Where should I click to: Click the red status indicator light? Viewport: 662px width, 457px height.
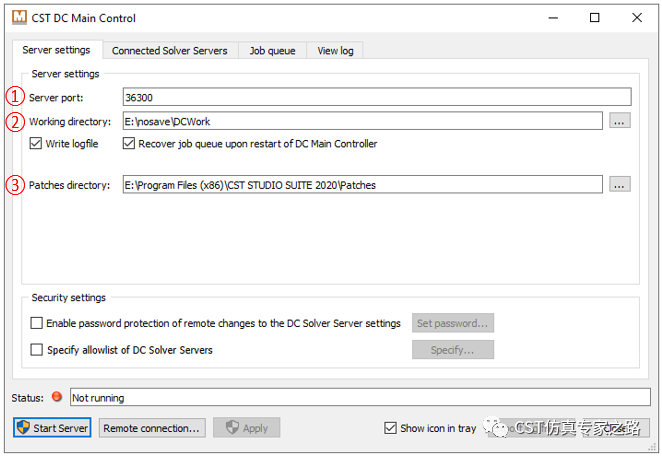coord(57,397)
